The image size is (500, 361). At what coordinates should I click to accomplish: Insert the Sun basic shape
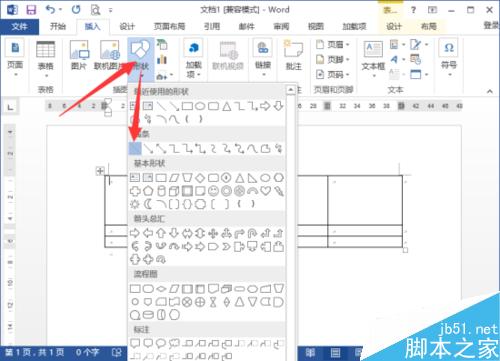point(135,204)
